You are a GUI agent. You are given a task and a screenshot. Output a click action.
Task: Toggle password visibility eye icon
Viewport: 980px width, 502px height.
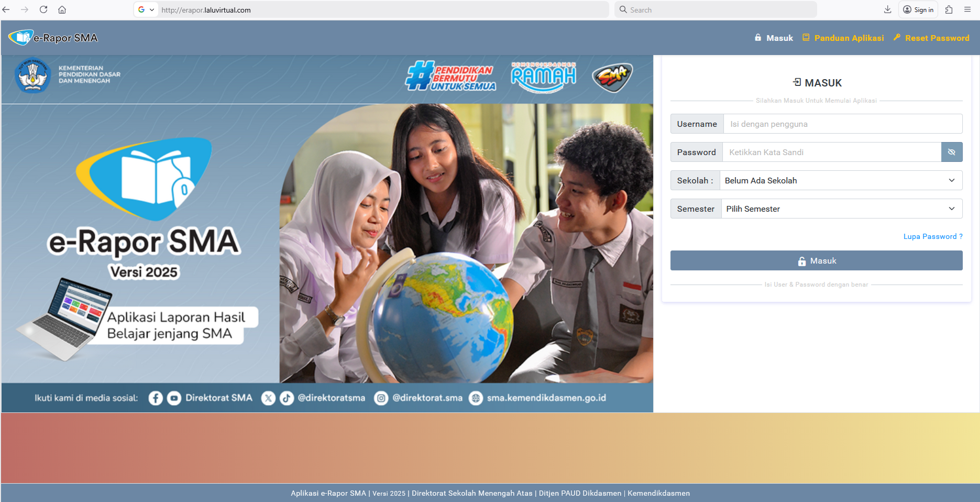[951, 152]
